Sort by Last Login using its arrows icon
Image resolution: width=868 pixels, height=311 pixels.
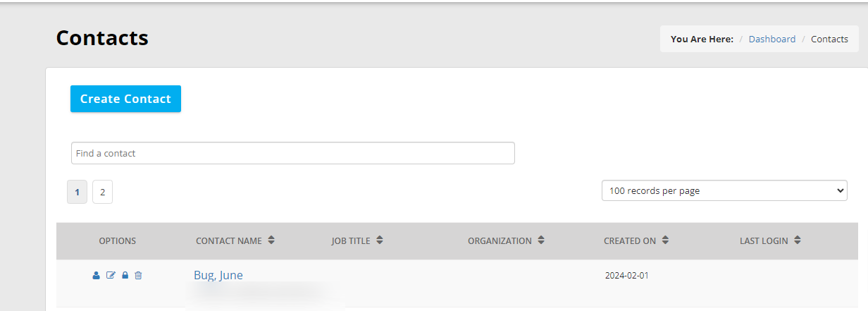pos(798,240)
